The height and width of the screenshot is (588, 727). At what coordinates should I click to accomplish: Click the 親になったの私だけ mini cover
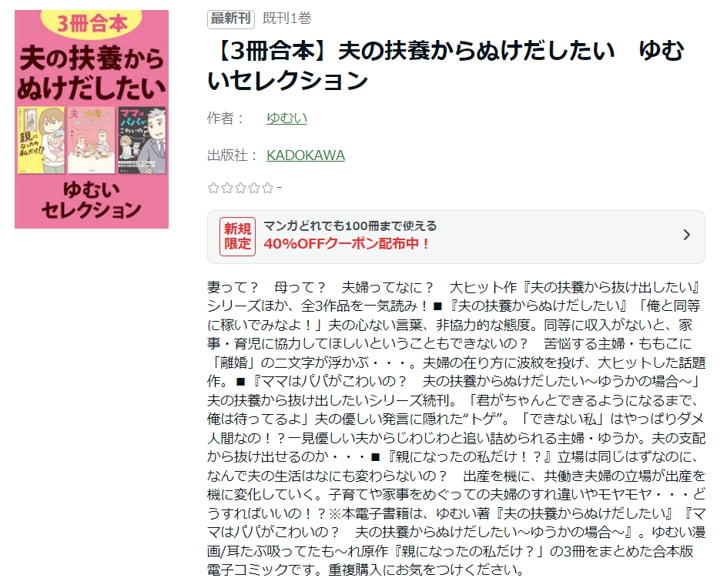coord(42,140)
